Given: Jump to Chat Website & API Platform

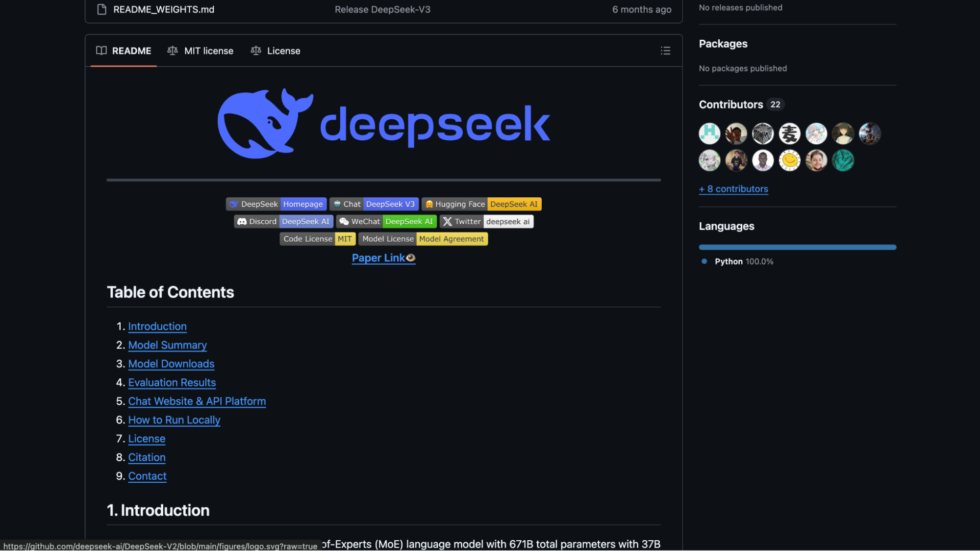Looking at the screenshot, I should [197, 401].
